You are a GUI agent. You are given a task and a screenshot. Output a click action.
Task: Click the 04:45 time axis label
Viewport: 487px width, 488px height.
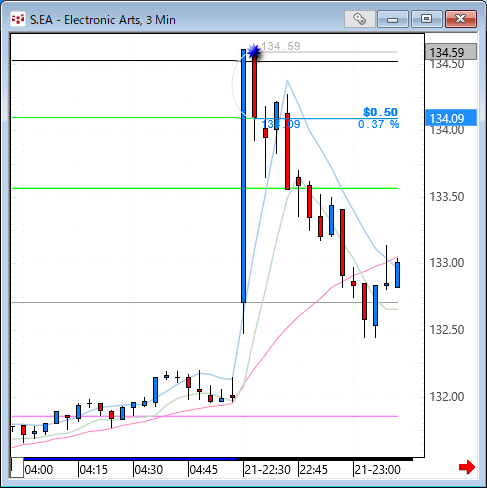[204, 470]
